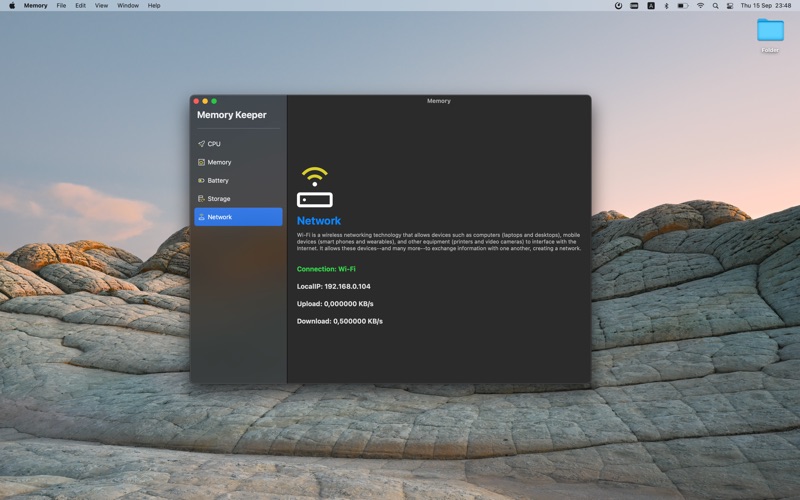
Task: Click the CPU paper-plane icon
Action: pos(201,144)
